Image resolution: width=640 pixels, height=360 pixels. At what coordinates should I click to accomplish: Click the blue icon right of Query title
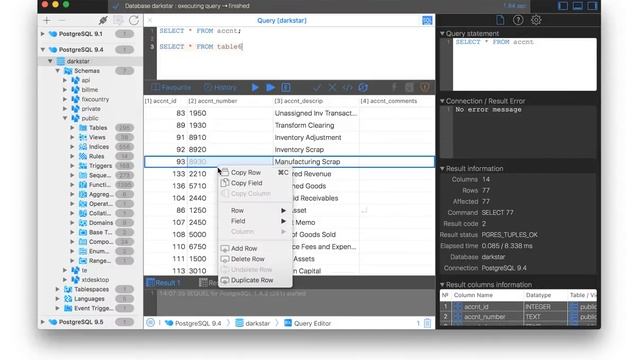(427, 20)
